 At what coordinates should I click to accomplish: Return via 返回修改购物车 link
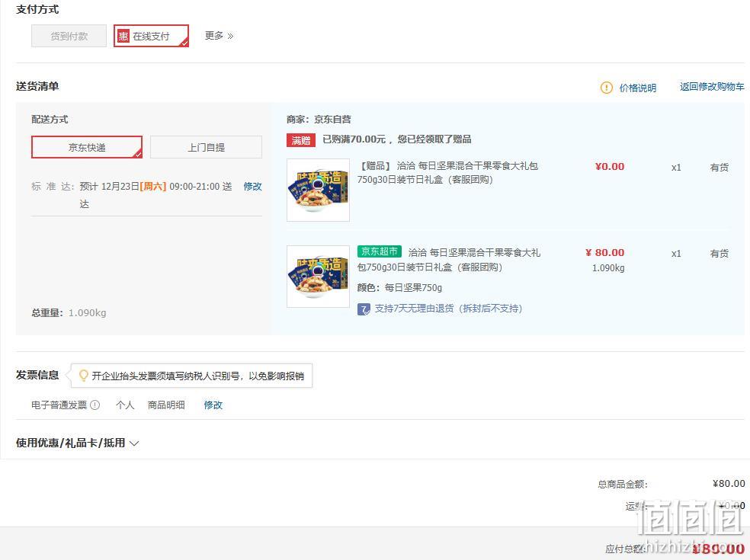click(712, 87)
